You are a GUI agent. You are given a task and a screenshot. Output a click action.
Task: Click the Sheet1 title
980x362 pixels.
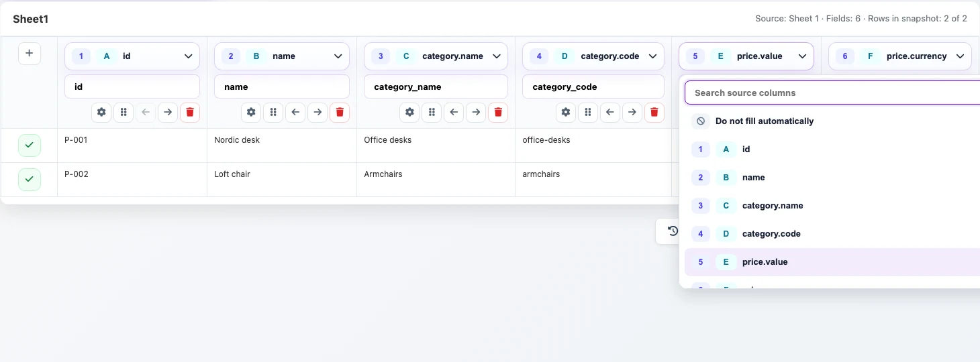30,19
